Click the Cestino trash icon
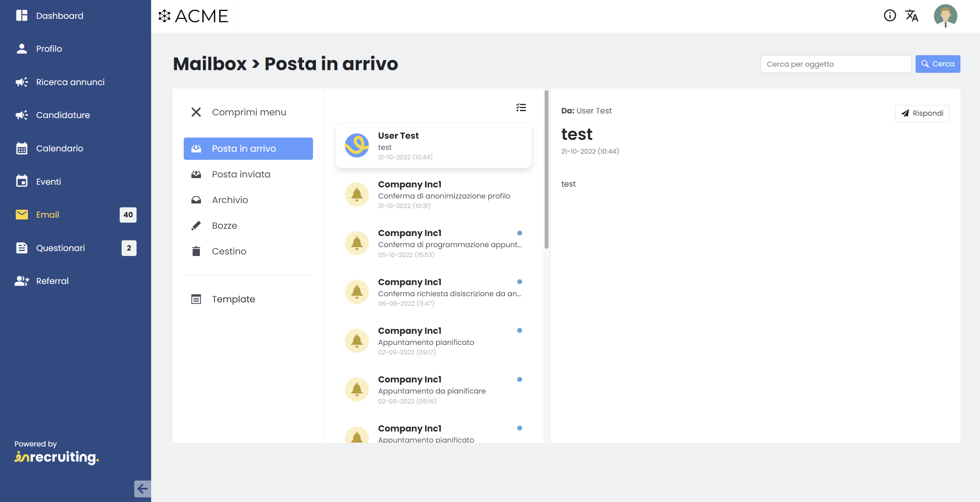Screen dimensions: 980x502 point(196,251)
